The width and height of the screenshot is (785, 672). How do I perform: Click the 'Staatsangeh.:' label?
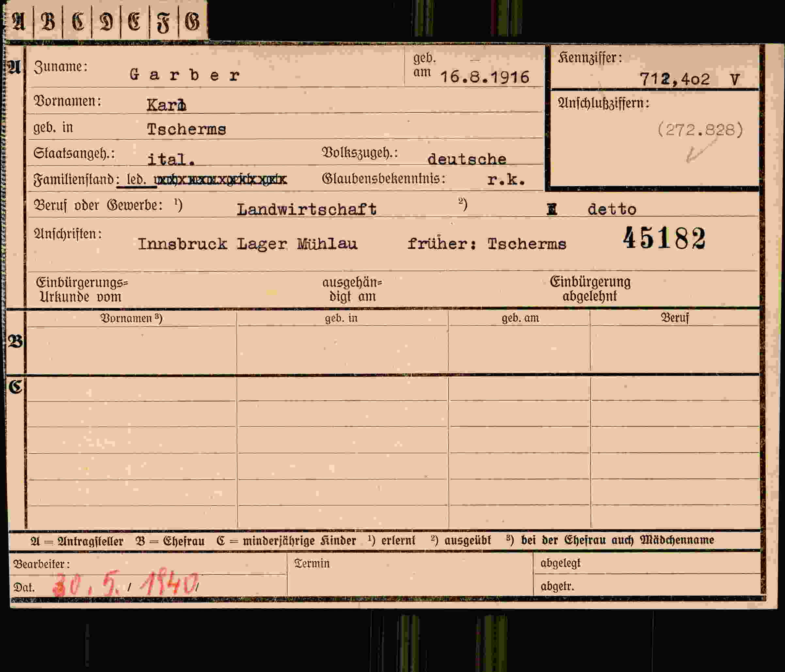(x=74, y=154)
